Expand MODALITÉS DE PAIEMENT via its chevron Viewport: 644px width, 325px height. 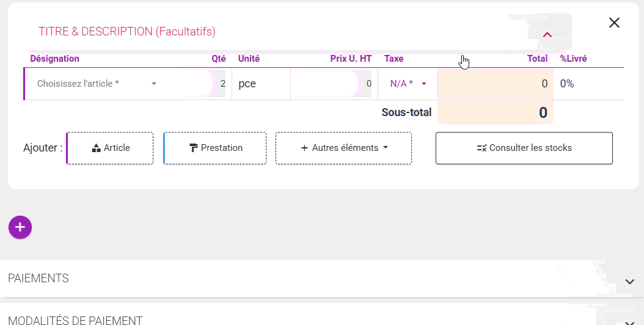(x=630, y=321)
